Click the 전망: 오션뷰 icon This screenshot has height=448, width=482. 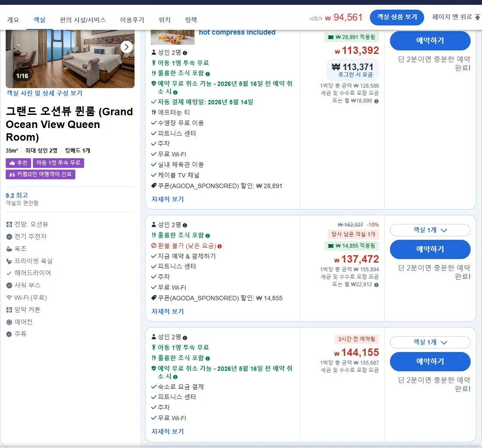coord(9,224)
